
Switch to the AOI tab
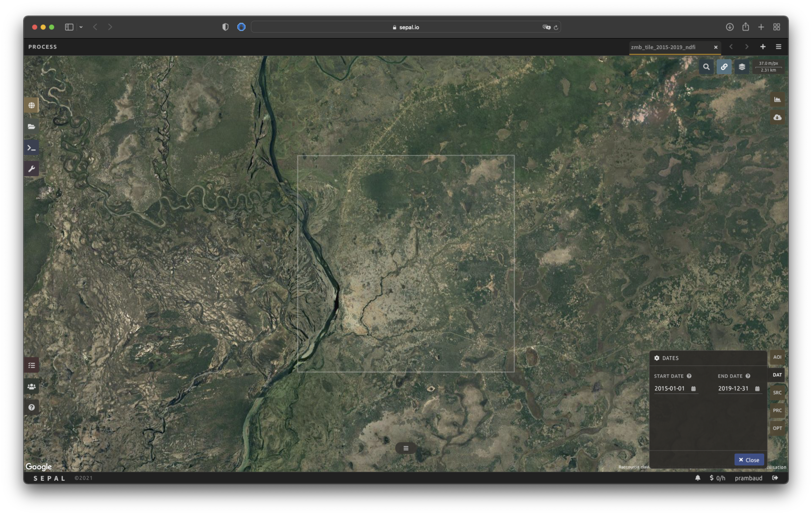point(777,357)
